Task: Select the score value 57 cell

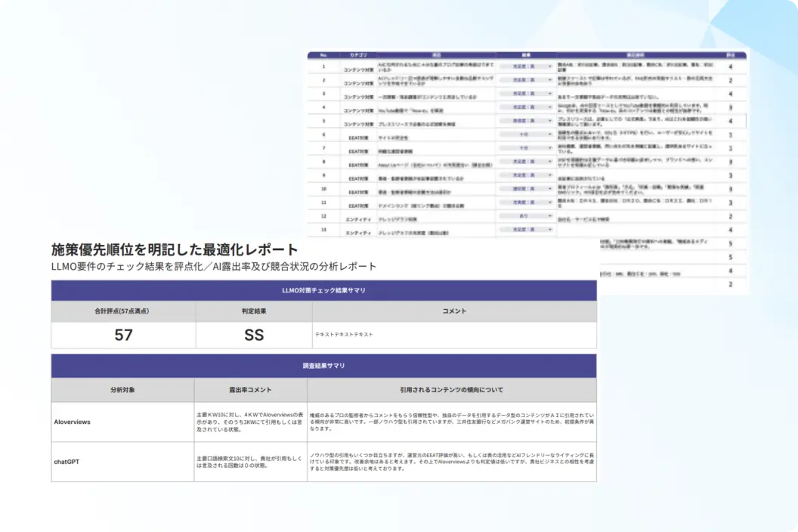Action: click(x=123, y=335)
